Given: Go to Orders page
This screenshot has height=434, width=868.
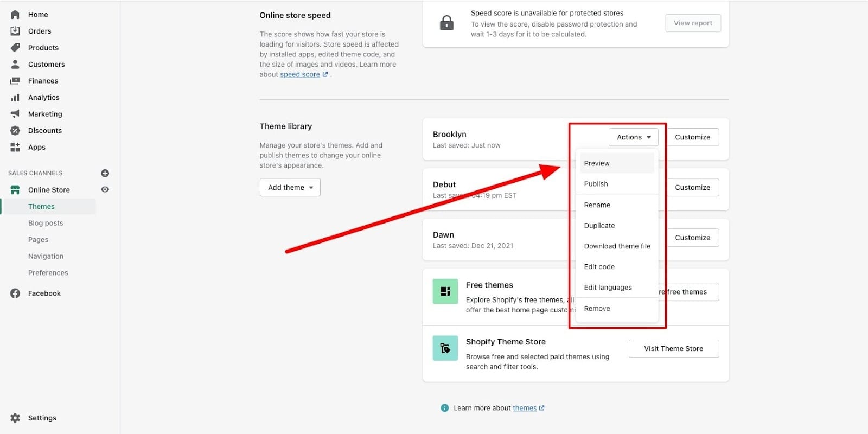Looking at the screenshot, I should point(40,31).
